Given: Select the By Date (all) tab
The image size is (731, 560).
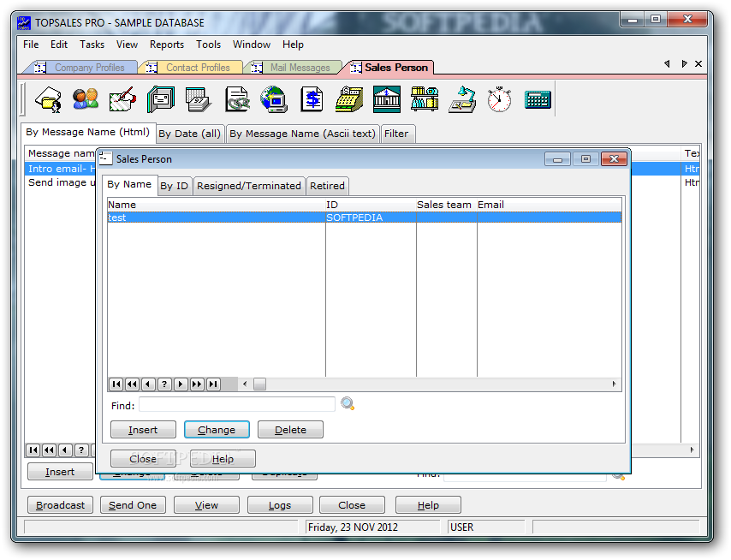Looking at the screenshot, I should pos(189,134).
